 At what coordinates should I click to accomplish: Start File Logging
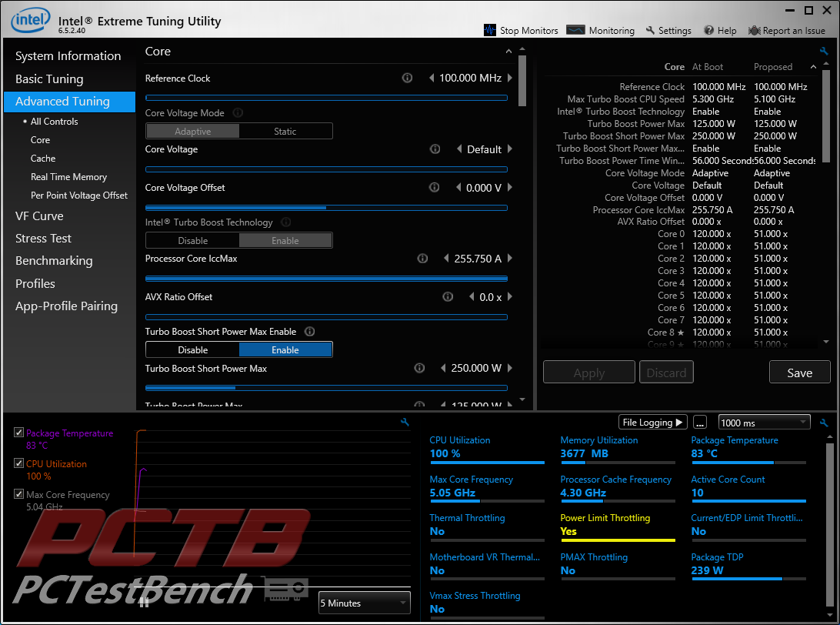(653, 423)
